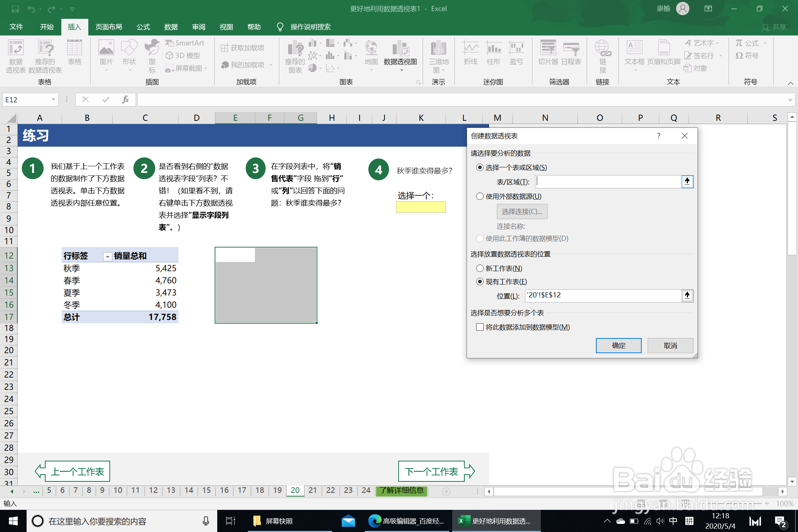Click the 确定 button in dialog
Image resolution: width=798 pixels, height=532 pixels.
pyautogui.click(x=618, y=345)
